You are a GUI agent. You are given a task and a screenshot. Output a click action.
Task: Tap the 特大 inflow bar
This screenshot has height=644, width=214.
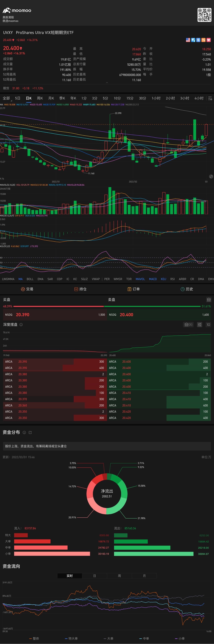click(x=21, y=535)
